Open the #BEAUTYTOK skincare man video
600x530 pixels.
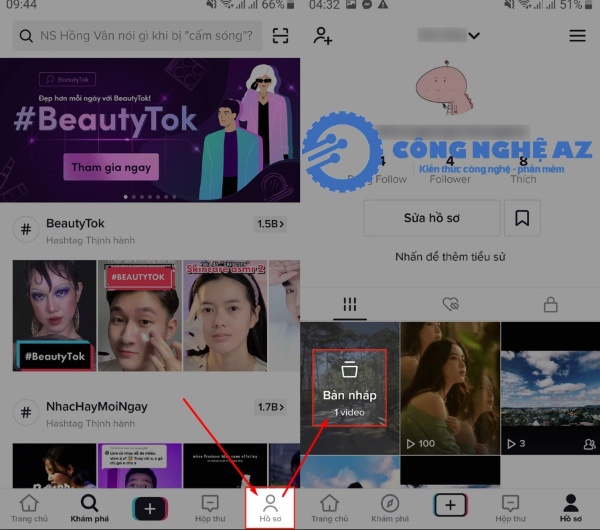point(140,316)
